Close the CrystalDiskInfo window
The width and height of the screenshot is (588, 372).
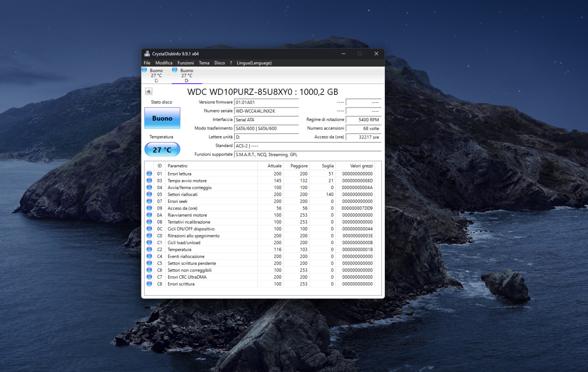[376, 54]
